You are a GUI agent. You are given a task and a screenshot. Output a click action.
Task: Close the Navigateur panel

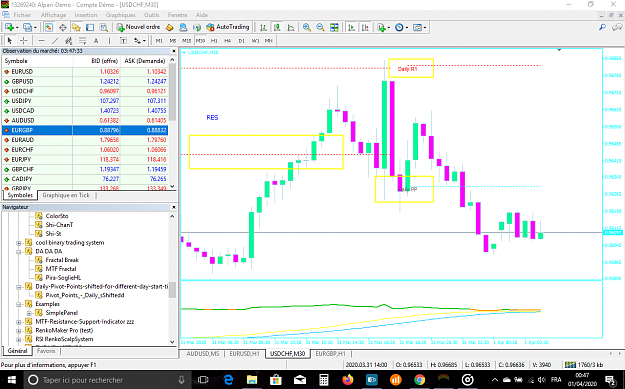coord(174,207)
